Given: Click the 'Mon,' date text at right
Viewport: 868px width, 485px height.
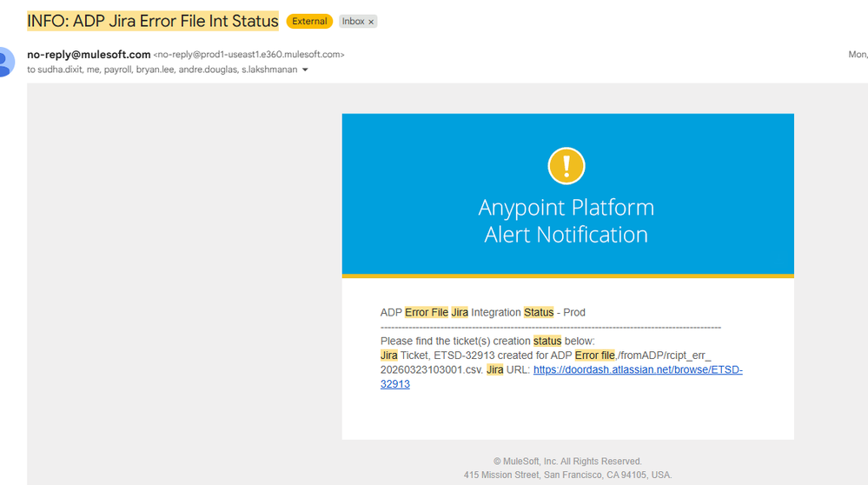Looking at the screenshot, I should [x=858, y=54].
